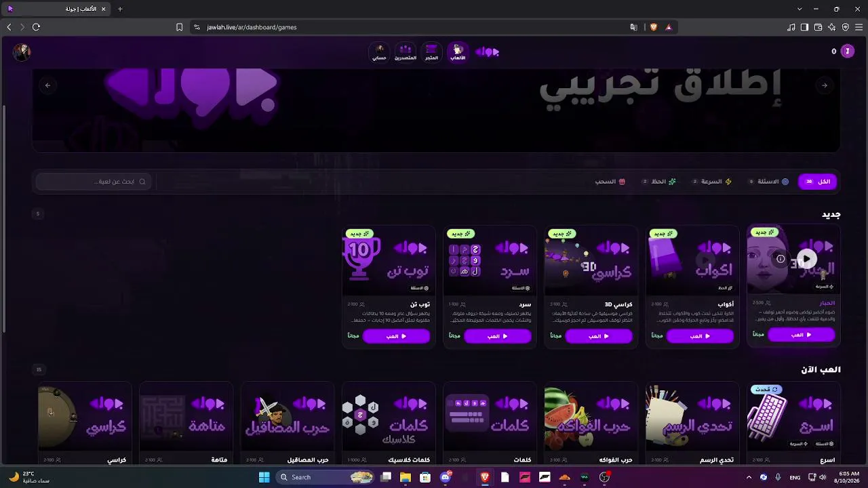868x488 pixels.
Task: Play the كراسي 3D game
Action: tap(599, 336)
